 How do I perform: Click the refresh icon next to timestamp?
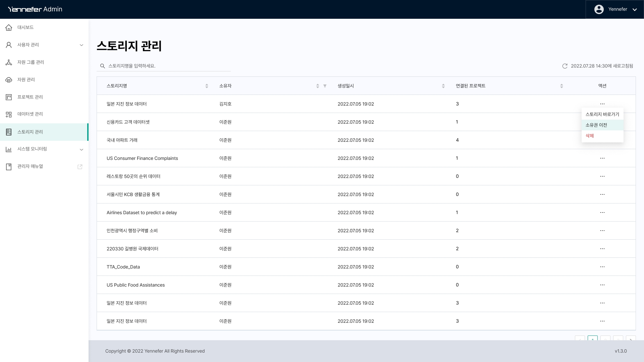pyautogui.click(x=565, y=66)
